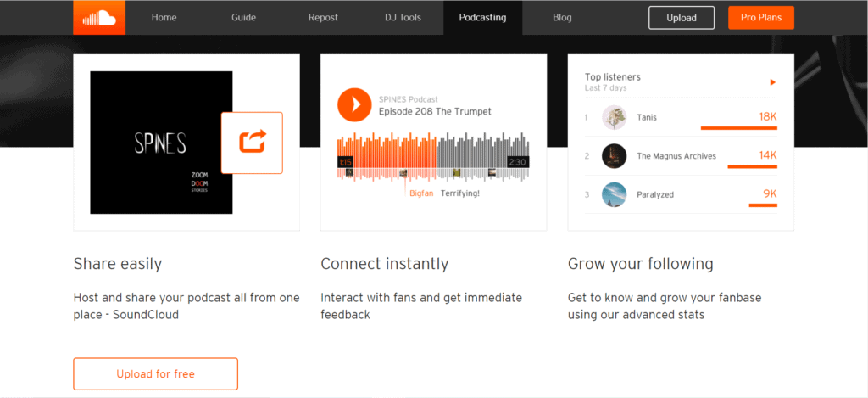Click the Upload for free button
868x398 pixels.
156,374
